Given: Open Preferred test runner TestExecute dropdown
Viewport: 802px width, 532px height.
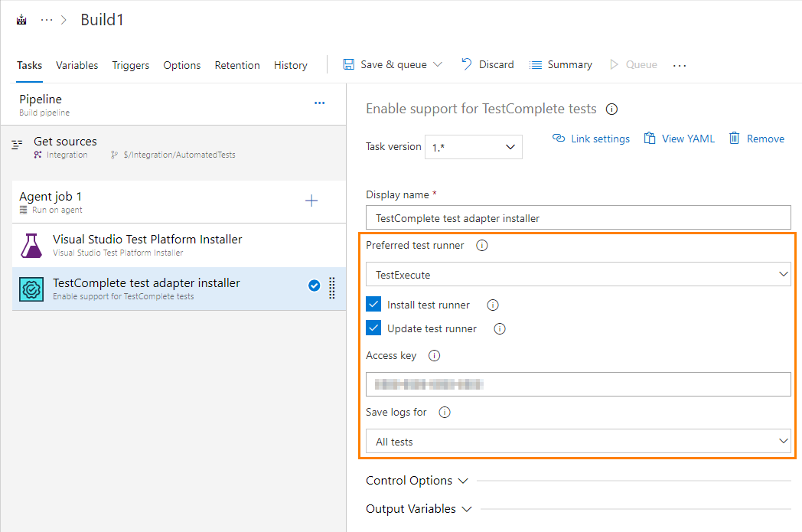Looking at the screenshot, I should pyautogui.click(x=579, y=274).
